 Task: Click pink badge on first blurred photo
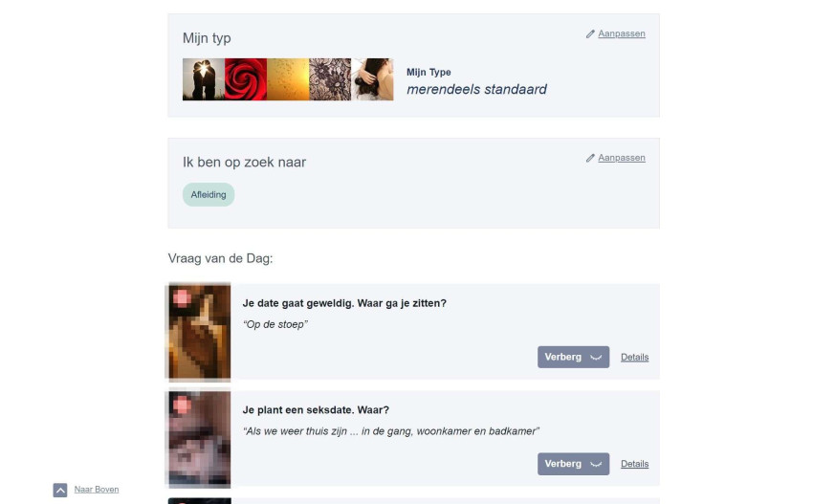coord(182,298)
